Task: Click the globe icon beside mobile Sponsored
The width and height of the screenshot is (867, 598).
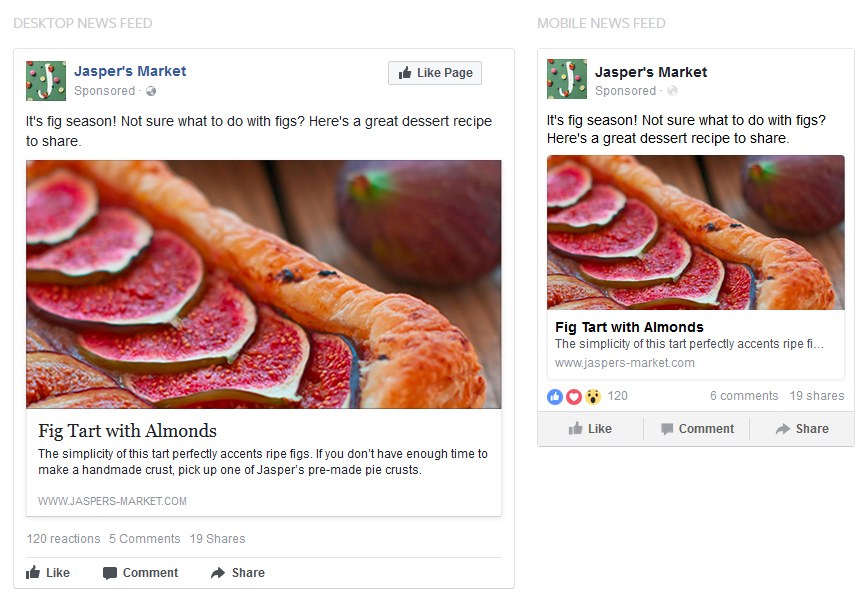Action: point(672,91)
